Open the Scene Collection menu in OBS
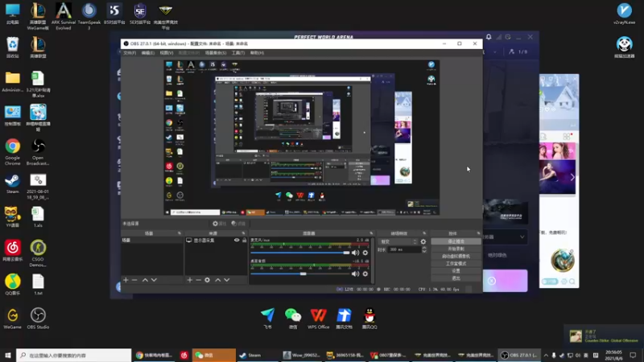This screenshot has height=362, width=644. pos(216,53)
